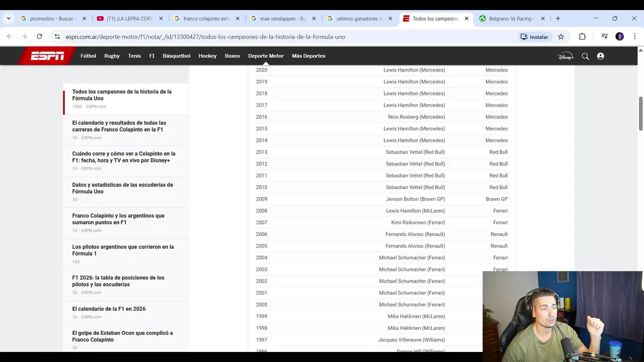Switch to the 'promedios - Buscar' tab
Screen dimensions: 644x362
tap(53, 19)
